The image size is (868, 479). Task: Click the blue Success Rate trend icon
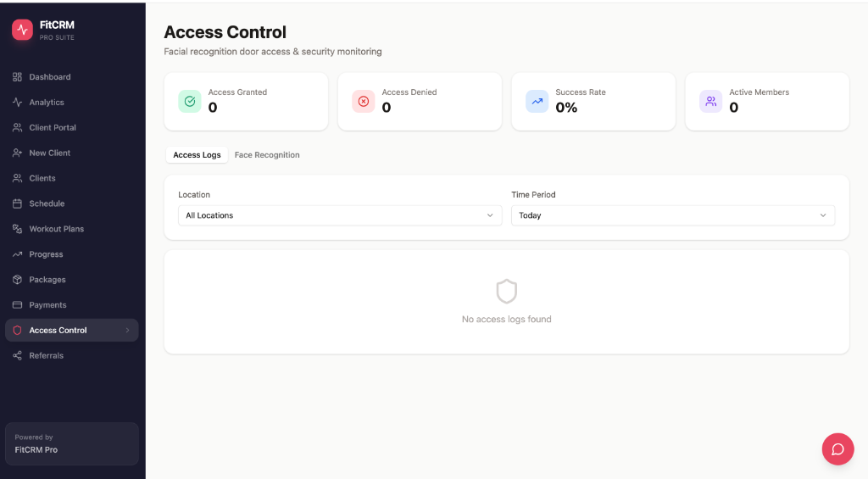(537, 102)
